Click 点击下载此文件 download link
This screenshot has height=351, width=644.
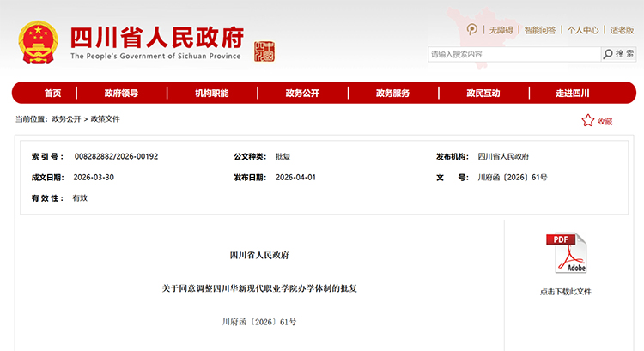[x=565, y=292]
